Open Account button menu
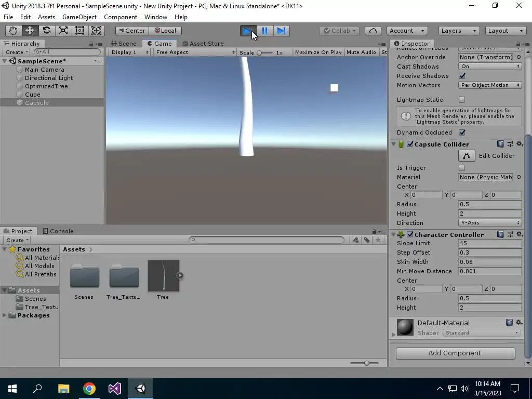Image resolution: width=532 pixels, height=399 pixels. click(407, 31)
